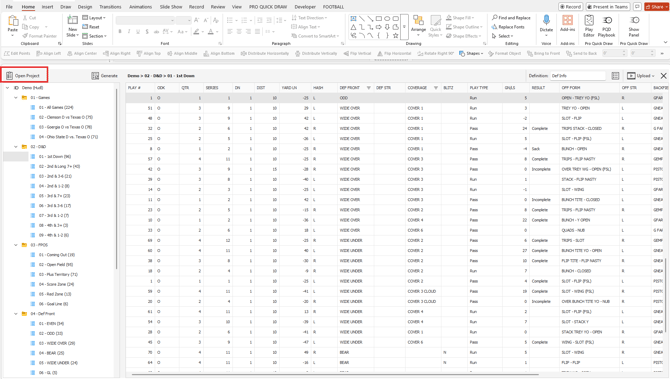The width and height of the screenshot is (670, 379).
Task: Switch to the PRO QUICK DRAW tab
Action: tap(268, 7)
